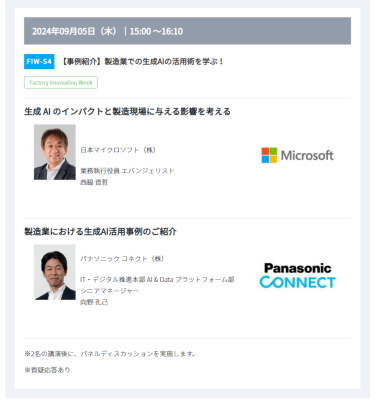This screenshot has height=402, width=375.
Task: Click the IT・デジタル推進本部 department text
Action: [x=157, y=279]
